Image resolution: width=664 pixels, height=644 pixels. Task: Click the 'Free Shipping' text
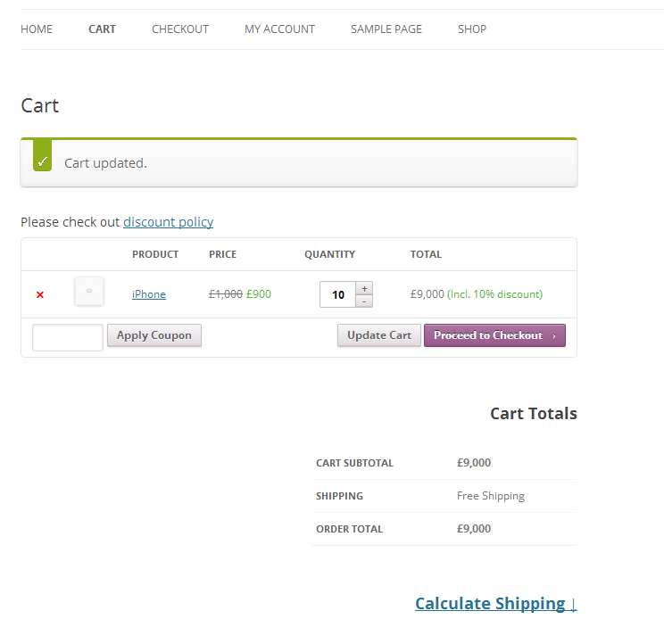[491, 495]
